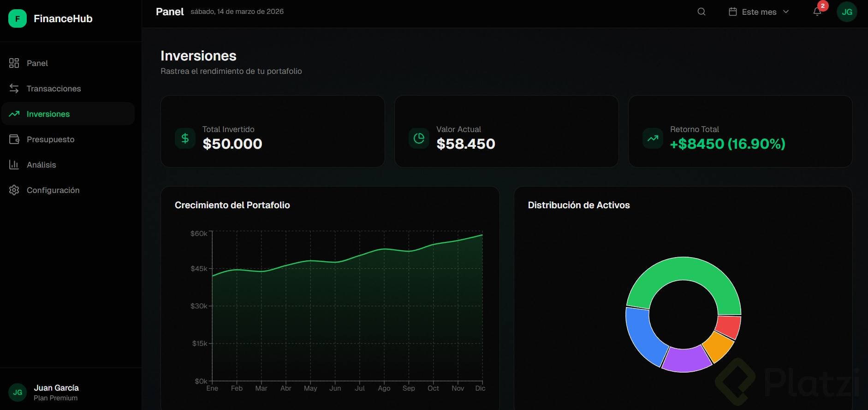Image resolution: width=868 pixels, height=410 pixels.
Task: Click the Retorno Total card label
Action: pyautogui.click(x=695, y=129)
